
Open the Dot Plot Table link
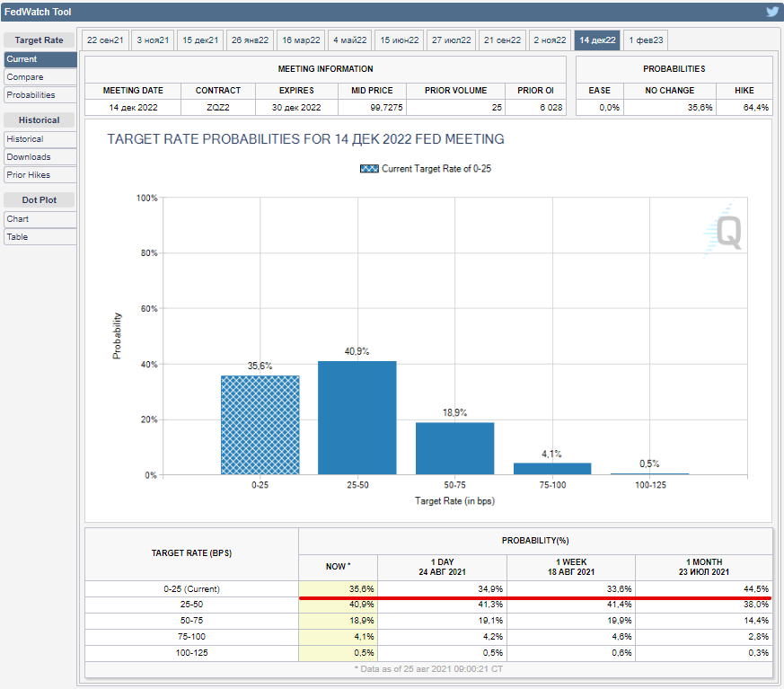pos(40,237)
